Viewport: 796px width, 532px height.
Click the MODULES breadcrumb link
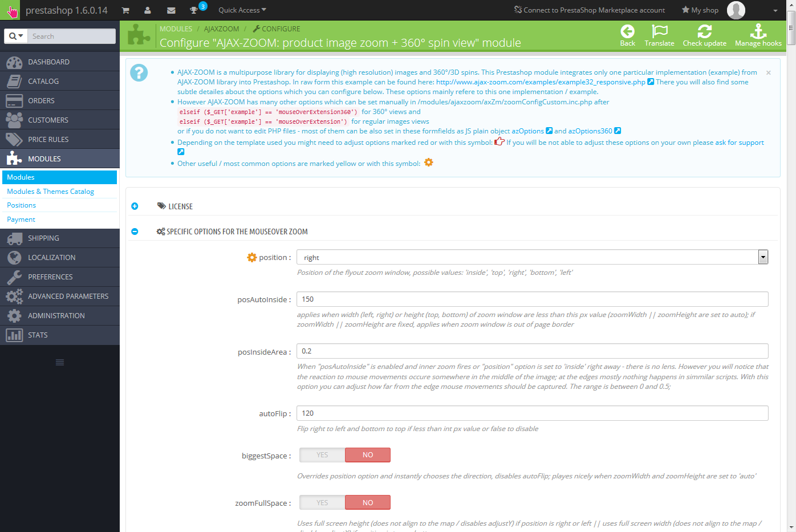(176, 29)
